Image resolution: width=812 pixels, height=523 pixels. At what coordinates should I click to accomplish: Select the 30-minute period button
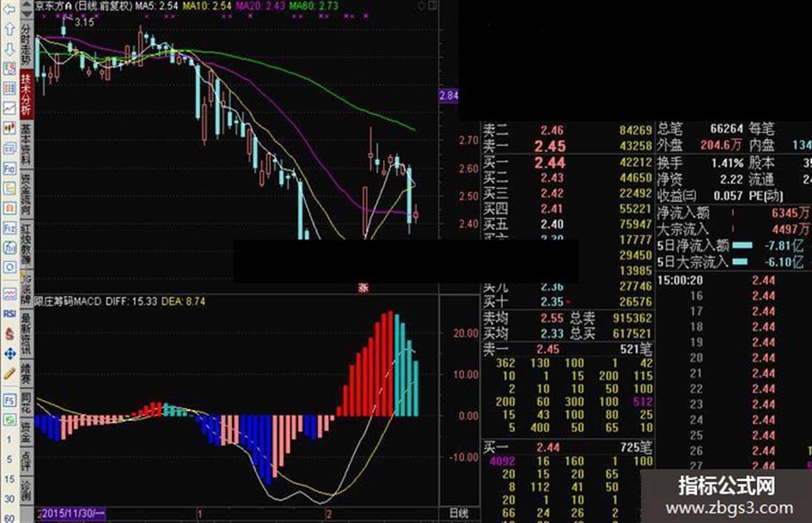tap(9, 499)
